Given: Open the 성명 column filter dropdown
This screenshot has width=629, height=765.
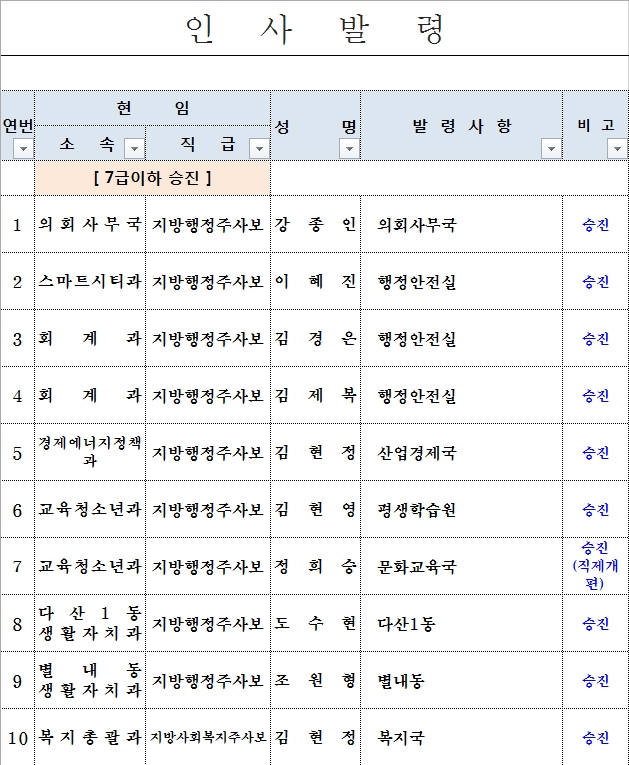Looking at the screenshot, I should click(348, 149).
